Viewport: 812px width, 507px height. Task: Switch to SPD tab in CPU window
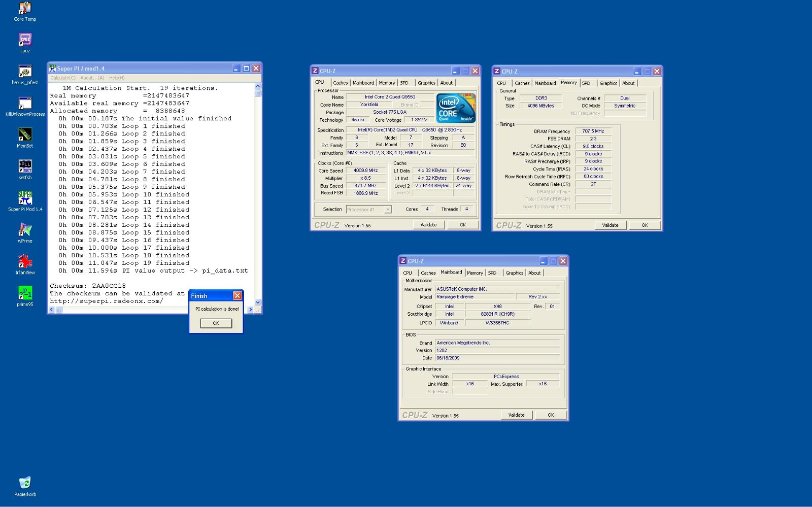pos(404,83)
